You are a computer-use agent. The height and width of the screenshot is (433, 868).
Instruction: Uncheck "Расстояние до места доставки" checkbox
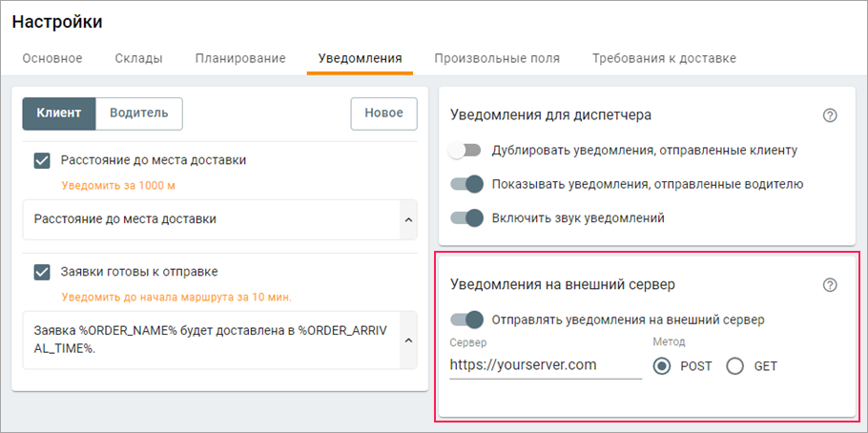[42, 160]
